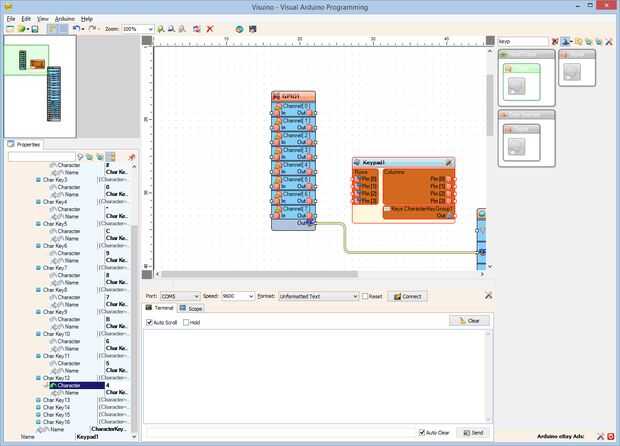
Task: Click the tools icon near Arduino eBay Ads
Action: pos(601,437)
